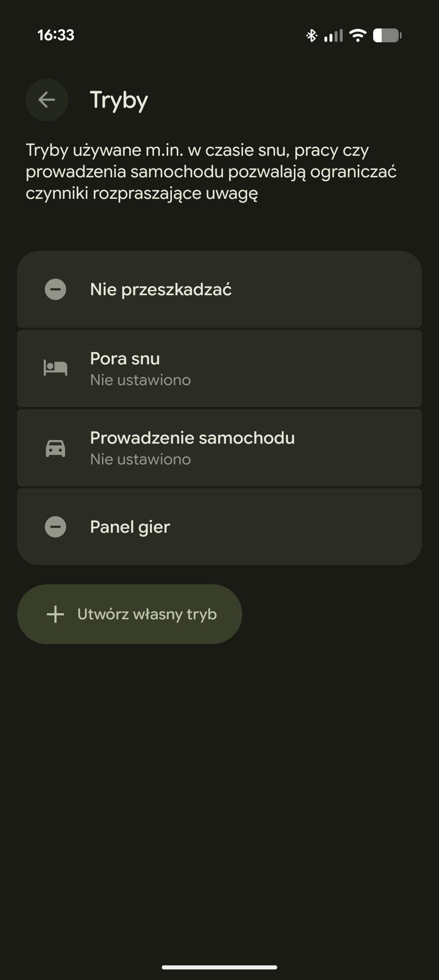
Task: Tap the battery indicator in status bar
Action: point(387,35)
